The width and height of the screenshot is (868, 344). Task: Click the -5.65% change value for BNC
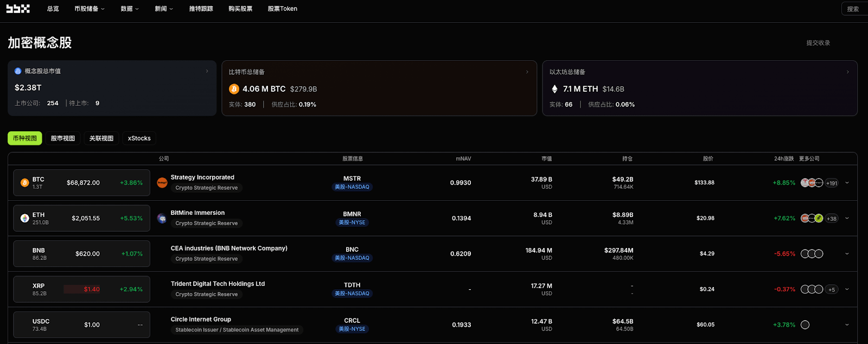pyautogui.click(x=784, y=254)
